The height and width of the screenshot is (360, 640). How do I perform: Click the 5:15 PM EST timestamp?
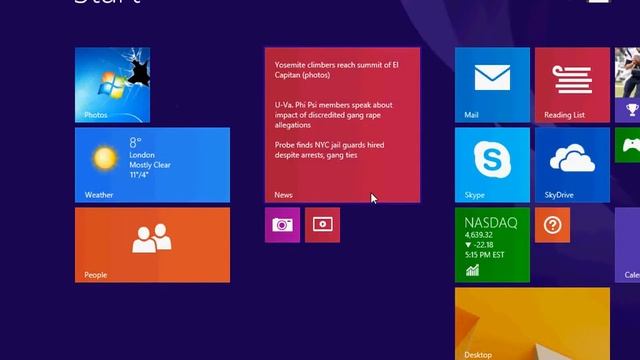click(484, 255)
